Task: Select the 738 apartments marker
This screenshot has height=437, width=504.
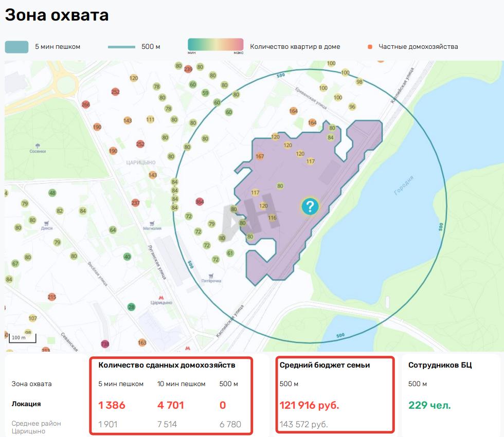Action: [105, 344]
